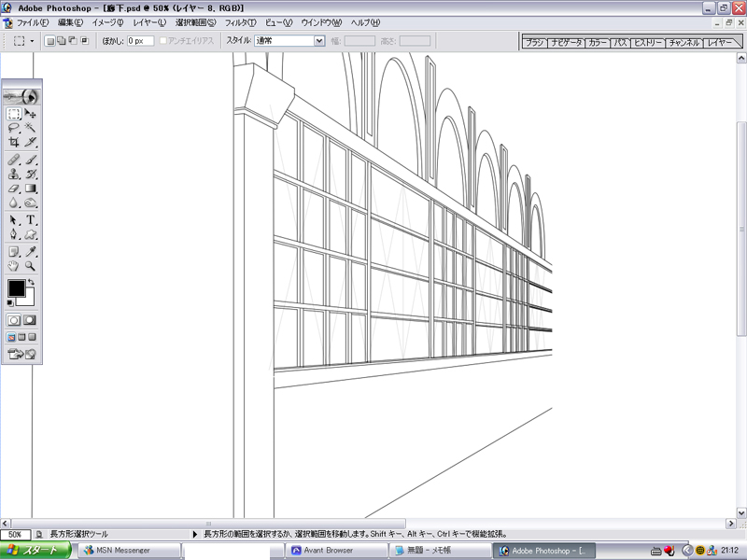
Task: Choose Standard Screen mode
Action: coord(11,337)
